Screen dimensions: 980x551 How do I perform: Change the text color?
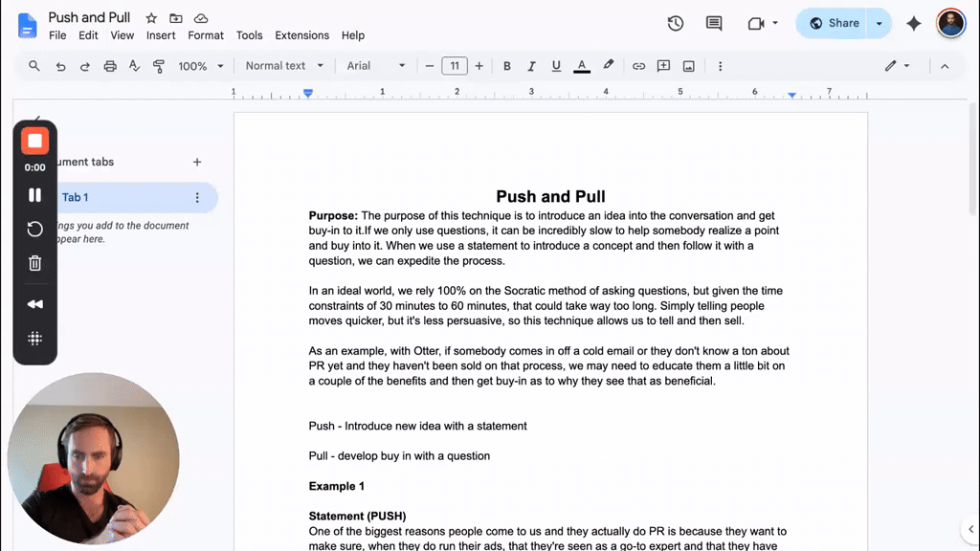click(x=581, y=66)
